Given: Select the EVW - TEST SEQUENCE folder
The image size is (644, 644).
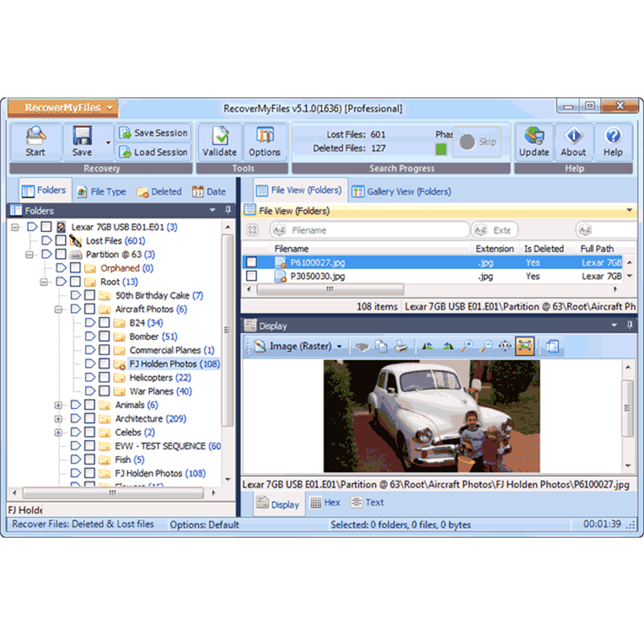Looking at the screenshot, I should 167,446.
